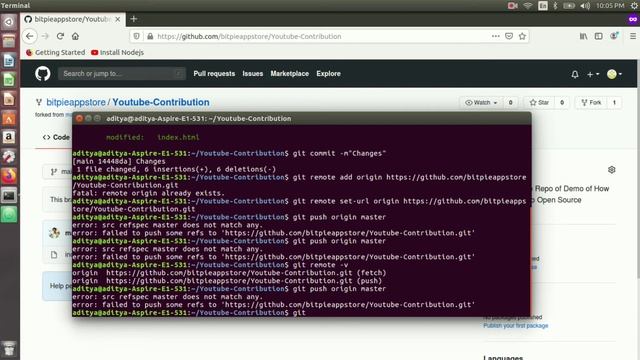The height and width of the screenshot is (360, 640).
Task: Open the LibreOffice Writer icon in the dock
Action: tap(9, 60)
